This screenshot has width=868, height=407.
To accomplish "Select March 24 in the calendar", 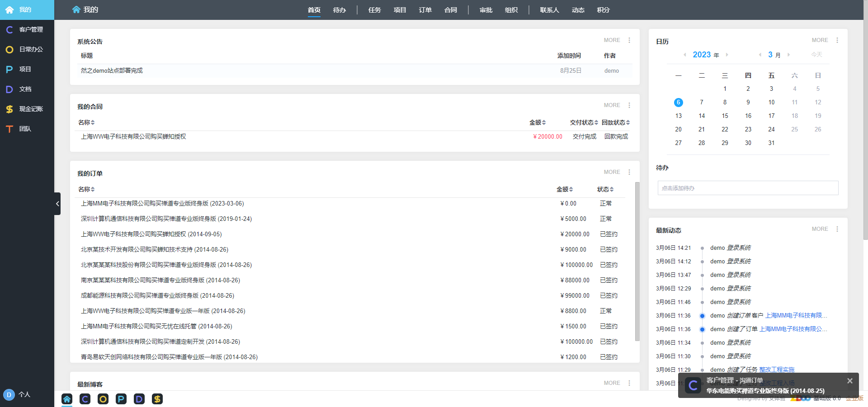I will point(771,130).
